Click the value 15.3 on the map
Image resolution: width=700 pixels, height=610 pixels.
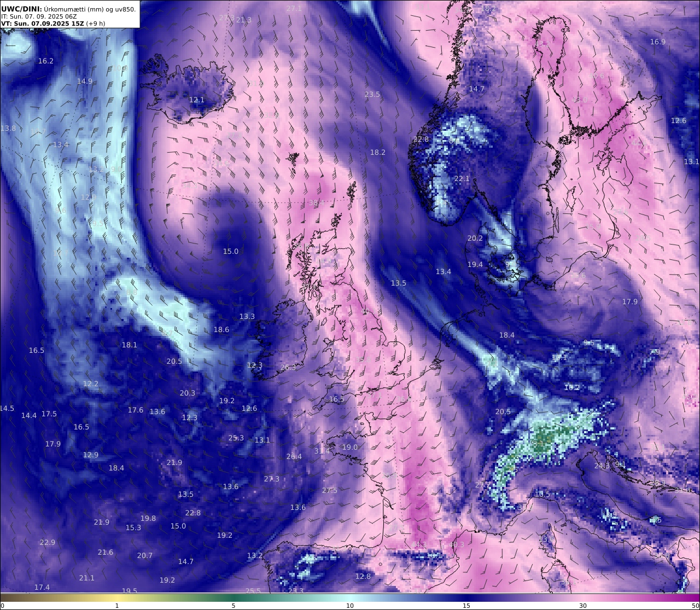coord(133,527)
